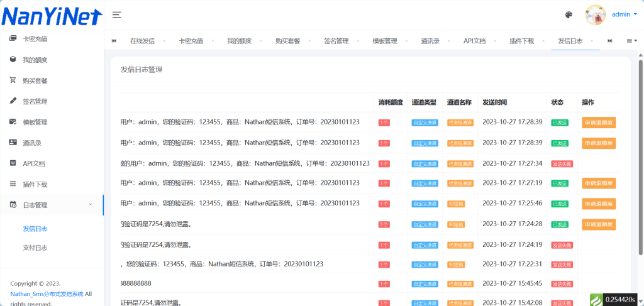Close the 通讯录 tab
The height and width of the screenshot is (306, 644).
point(449,41)
